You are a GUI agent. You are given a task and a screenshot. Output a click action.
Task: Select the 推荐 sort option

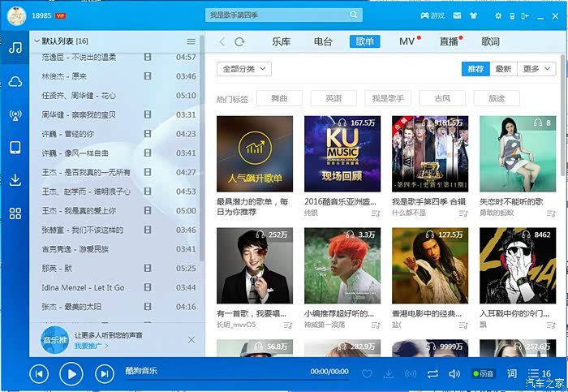coord(475,69)
